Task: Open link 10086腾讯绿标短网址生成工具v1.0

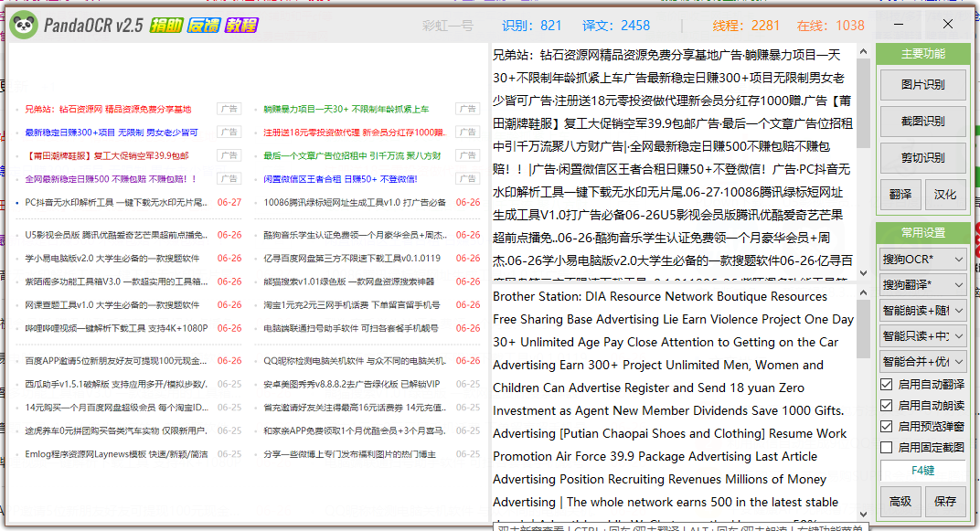Action: [355, 202]
